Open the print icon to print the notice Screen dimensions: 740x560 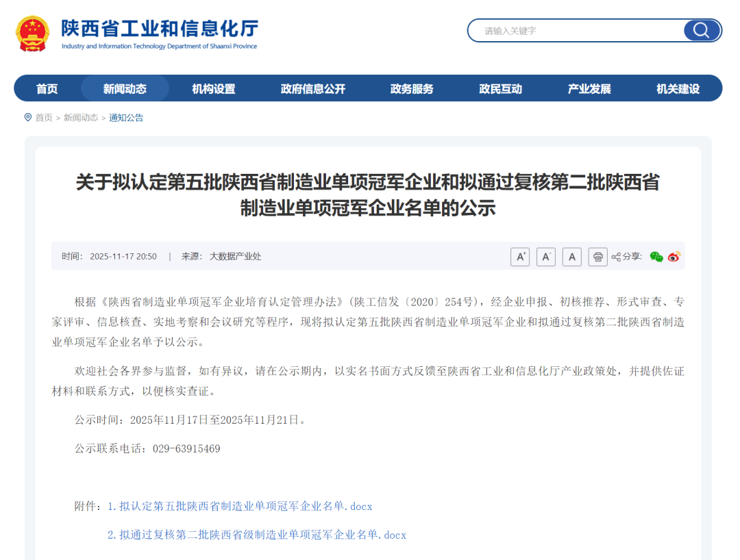click(x=598, y=257)
